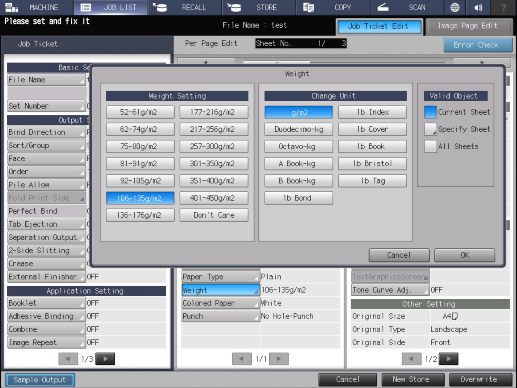Open the SCAN mode icon
This screenshot has height=388, width=517.
(383, 7)
